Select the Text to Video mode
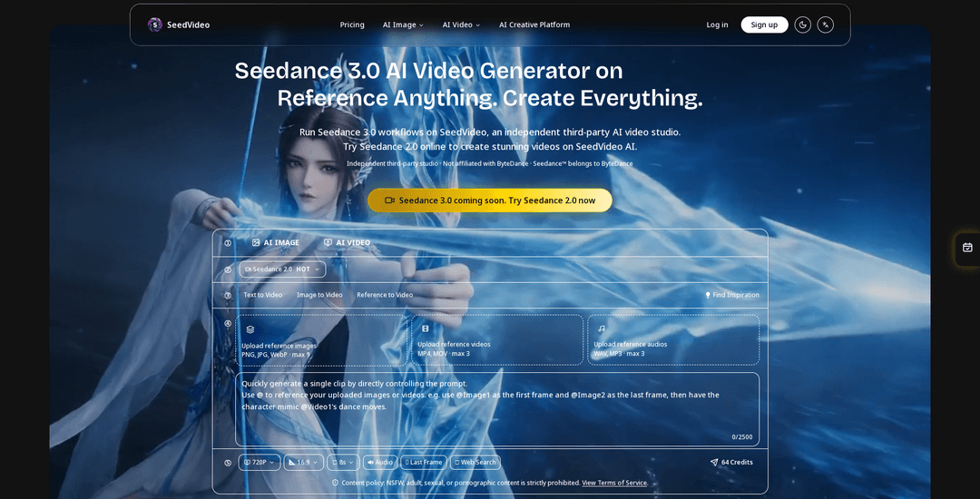The width and height of the screenshot is (980, 499). 262,295
